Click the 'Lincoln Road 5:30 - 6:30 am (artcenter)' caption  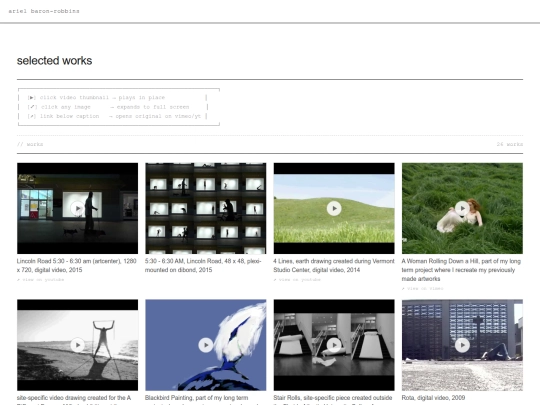[76, 266]
